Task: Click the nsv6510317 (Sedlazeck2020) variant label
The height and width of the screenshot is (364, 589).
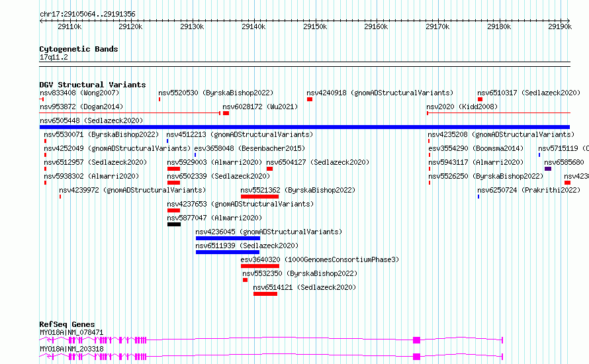Action: (x=529, y=93)
